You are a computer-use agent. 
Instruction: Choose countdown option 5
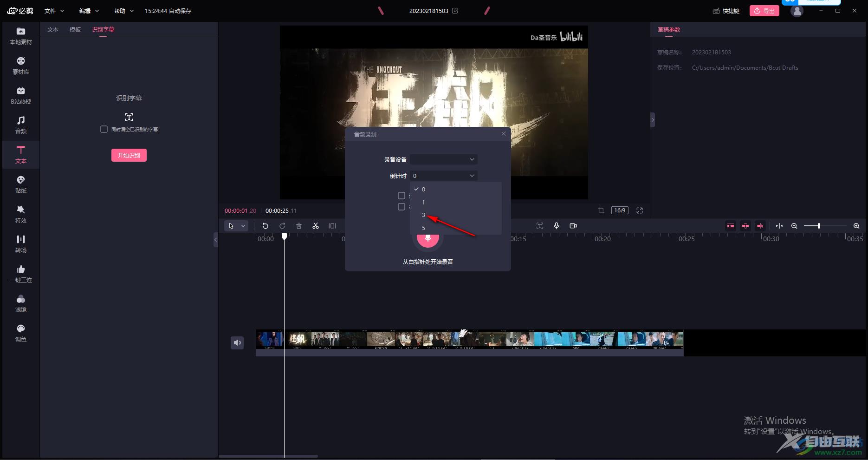coord(456,228)
